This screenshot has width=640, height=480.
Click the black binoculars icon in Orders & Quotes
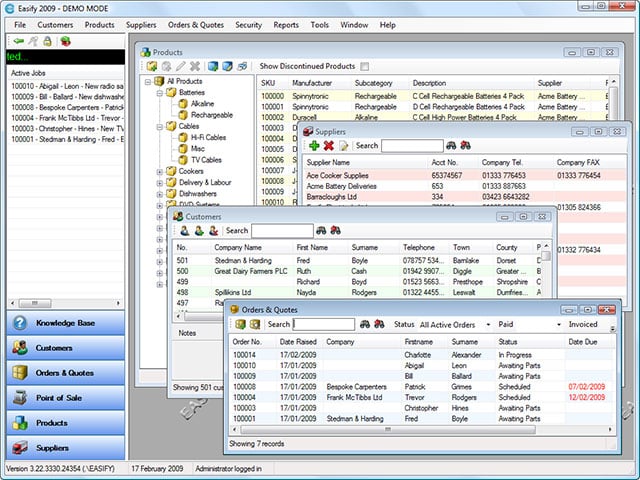tap(365, 324)
